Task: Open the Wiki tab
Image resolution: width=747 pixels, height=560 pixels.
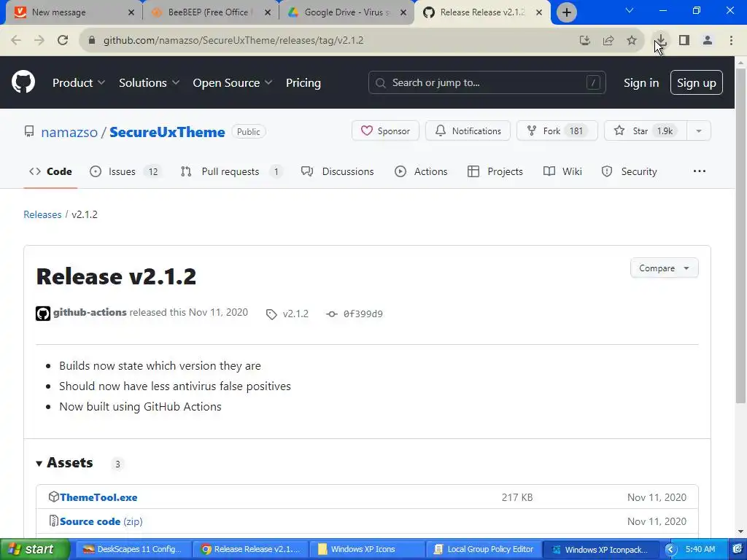Action: click(562, 171)
